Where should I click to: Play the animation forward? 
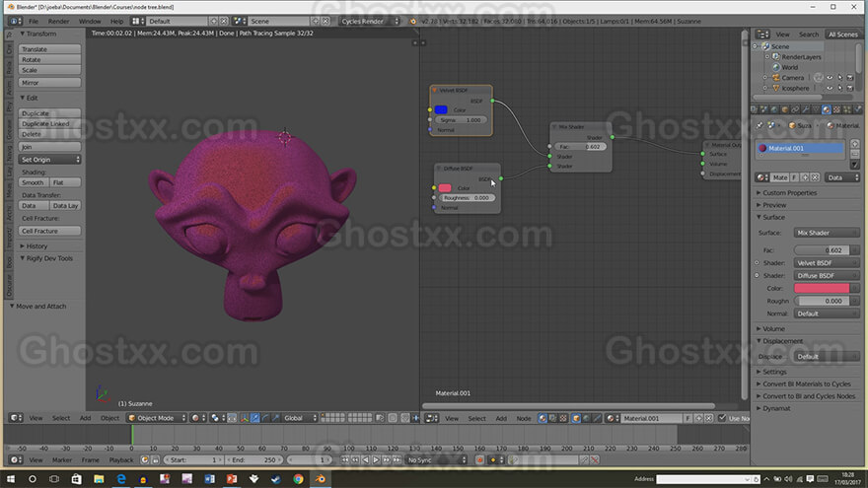(x=376, y=459)
